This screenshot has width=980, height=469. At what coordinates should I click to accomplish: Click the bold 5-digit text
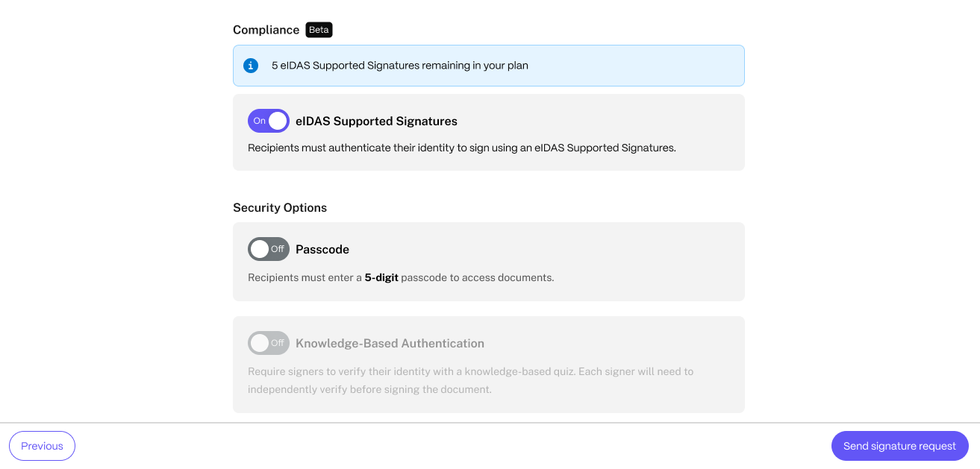point(381,277)
